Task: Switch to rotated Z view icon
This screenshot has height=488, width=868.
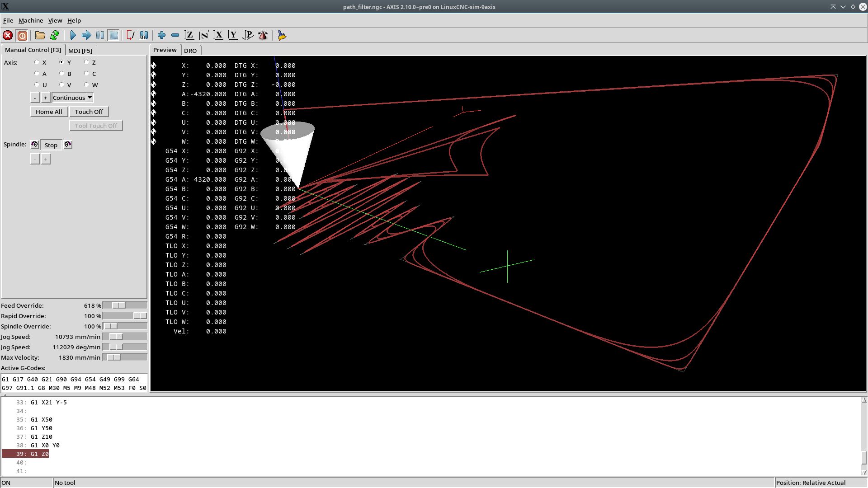Action: 204,35
